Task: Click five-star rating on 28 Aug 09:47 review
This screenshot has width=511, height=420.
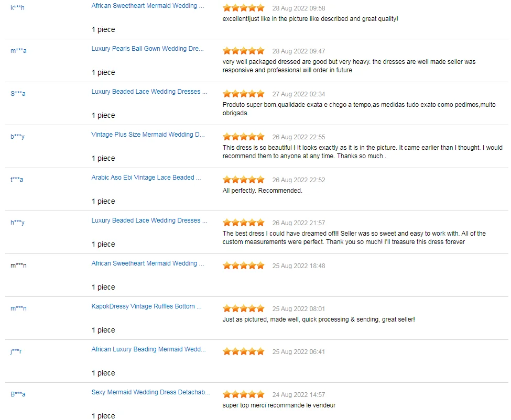Action: pos(244,51)
